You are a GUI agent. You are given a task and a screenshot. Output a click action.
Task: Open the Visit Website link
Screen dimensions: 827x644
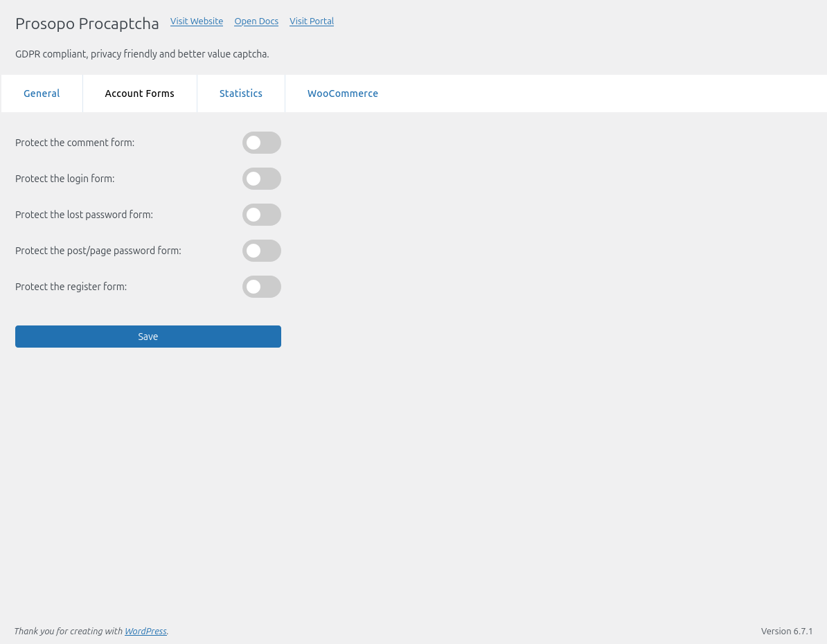tap(197, 21)
